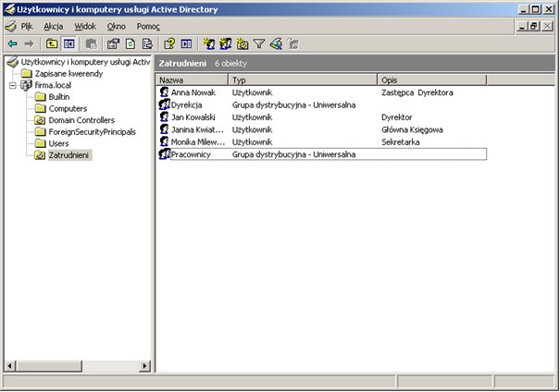The width and height of the screenshot is (560, 392).
Task: Click the firma.local domain icon
Action: click(26, 85)
